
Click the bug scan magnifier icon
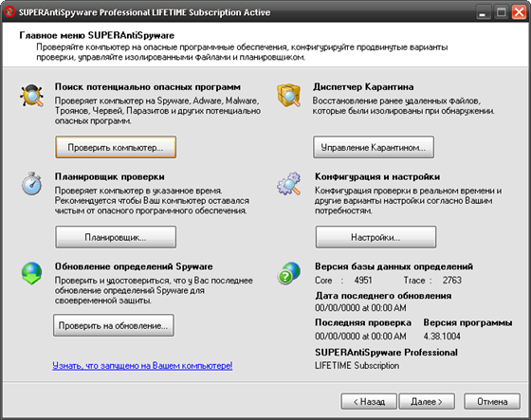[31, 95]
